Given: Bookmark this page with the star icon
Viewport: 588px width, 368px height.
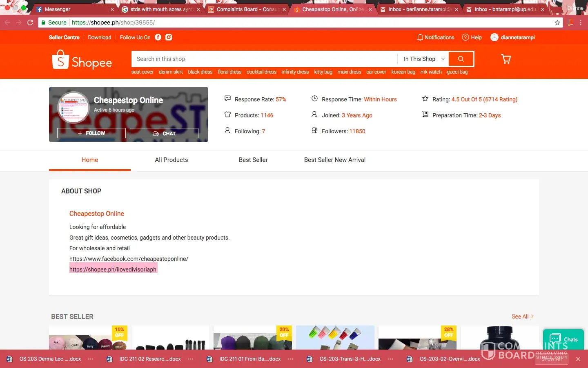Looking at the screenshot, I should click(x=557, y=22).
